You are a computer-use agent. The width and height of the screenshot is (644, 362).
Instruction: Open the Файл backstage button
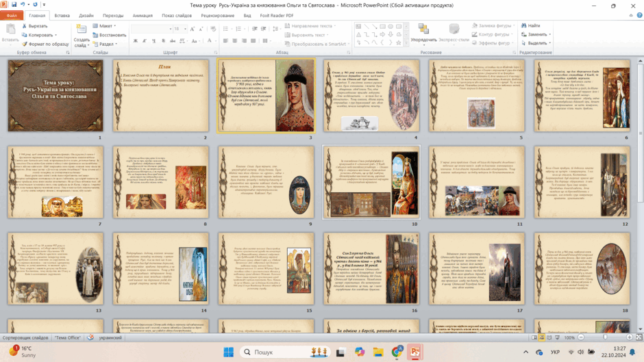point(12,16)
